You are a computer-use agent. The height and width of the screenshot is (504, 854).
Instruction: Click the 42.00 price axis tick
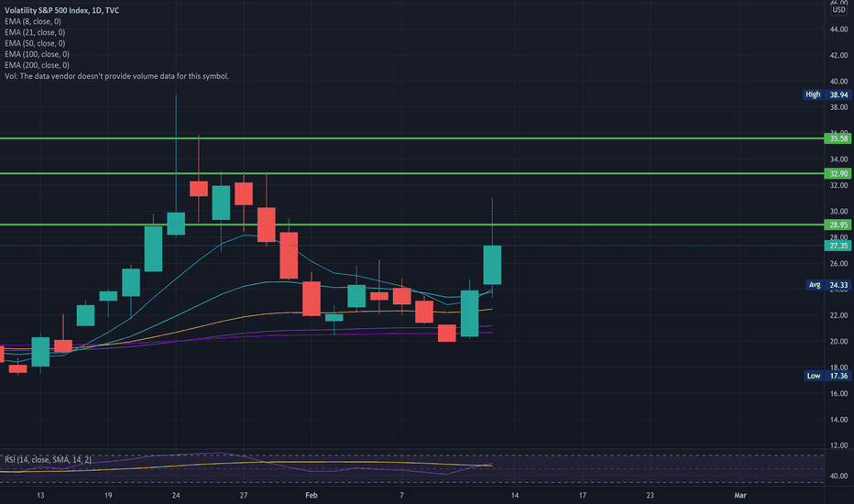coord(838,55)
